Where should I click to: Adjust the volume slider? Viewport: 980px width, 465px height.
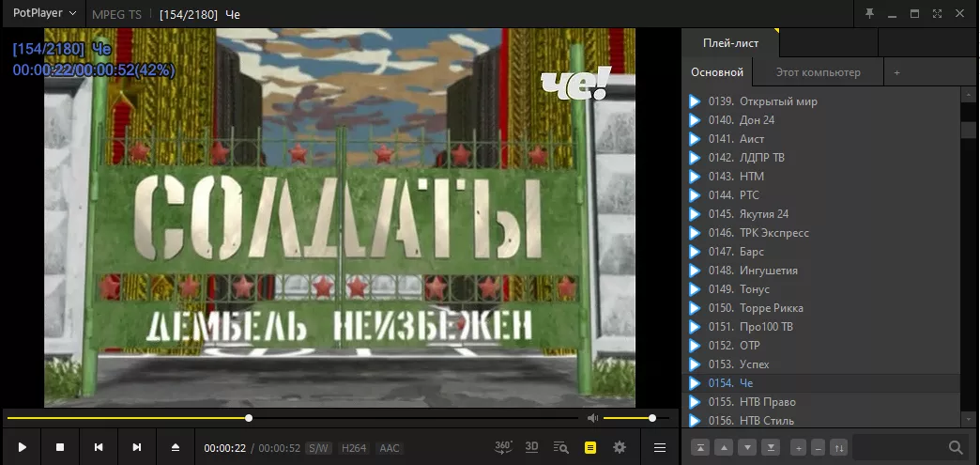[635, 418]
